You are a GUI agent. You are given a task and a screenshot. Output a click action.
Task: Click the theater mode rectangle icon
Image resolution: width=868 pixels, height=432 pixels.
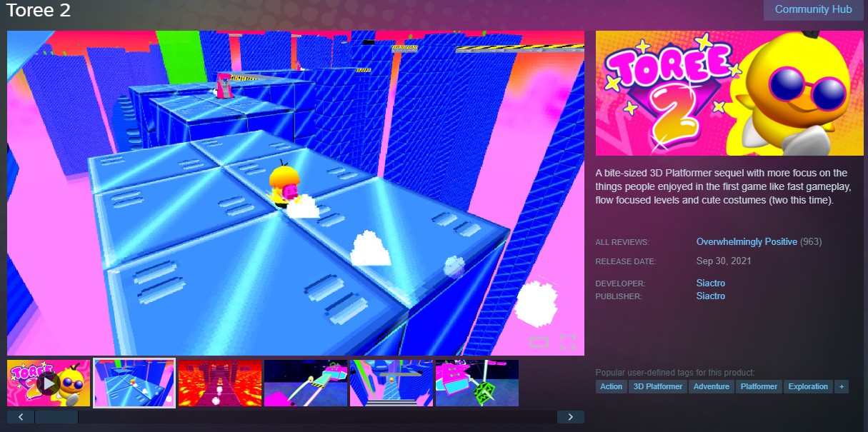tap(539, 342)
